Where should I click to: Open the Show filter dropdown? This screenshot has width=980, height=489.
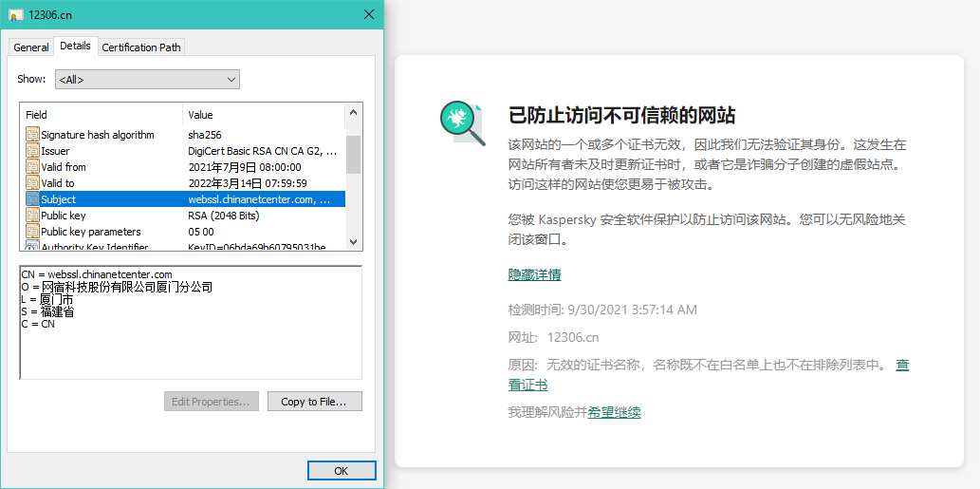tap(147, 80)
